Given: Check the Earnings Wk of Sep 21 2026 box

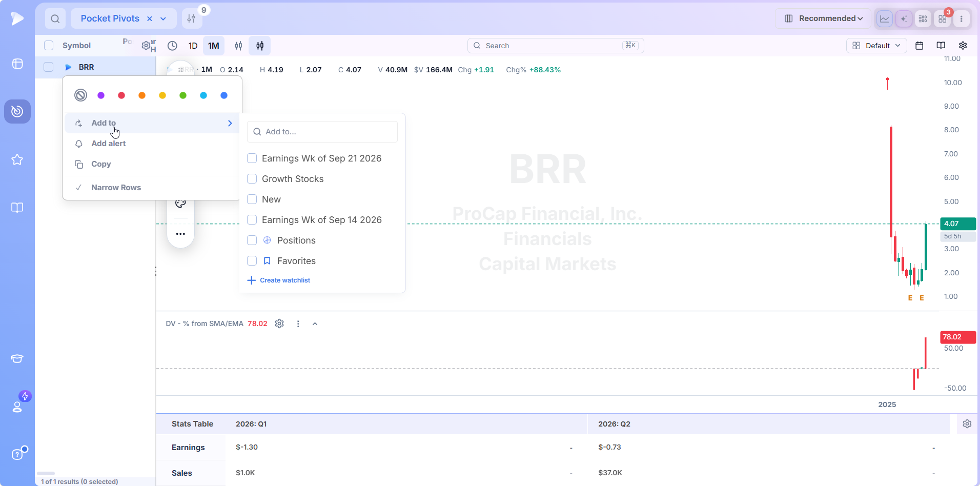Looking at the screenshot, I should click(252, 158).
